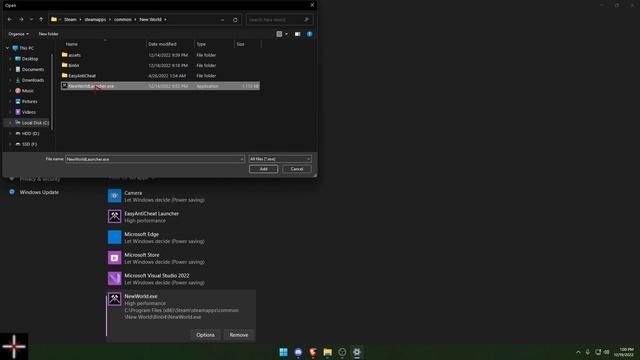The image size is (640, 360).
Task: Select Desktop in navigation pane
Action: [x=30, y=59]
